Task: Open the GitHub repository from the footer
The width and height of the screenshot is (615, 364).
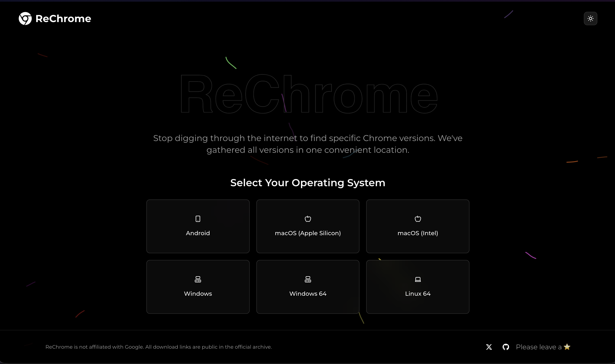Action: 506,347
